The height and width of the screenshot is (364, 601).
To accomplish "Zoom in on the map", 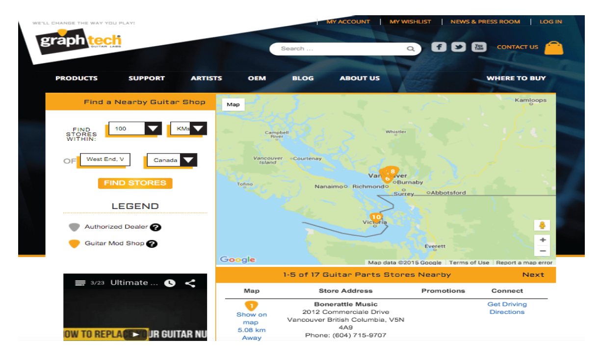I will click(543, 240).
